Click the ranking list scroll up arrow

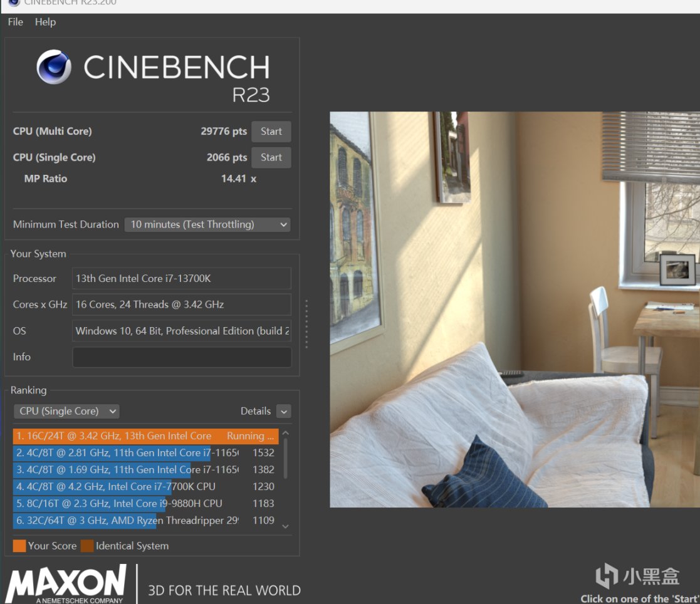tap(286, 433)
